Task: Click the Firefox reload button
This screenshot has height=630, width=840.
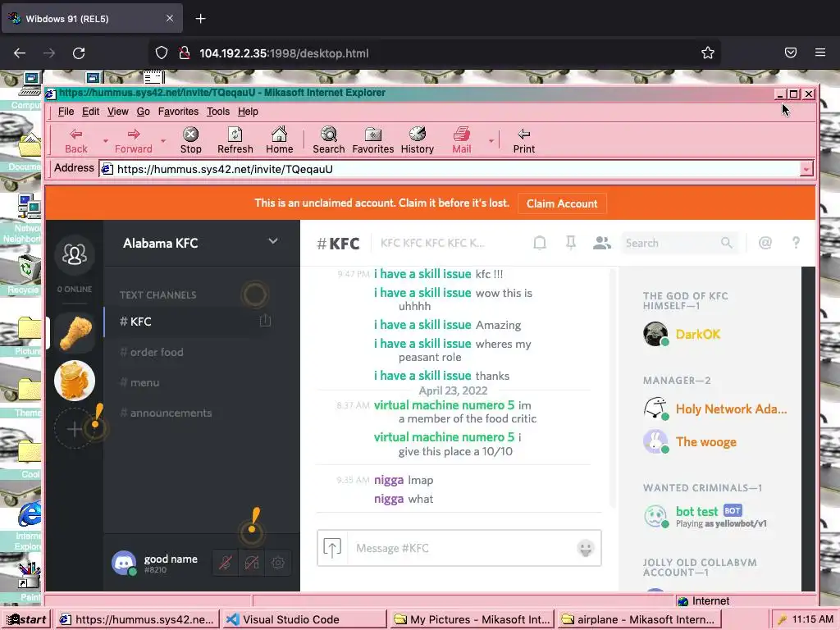Action: coord(79,53)
